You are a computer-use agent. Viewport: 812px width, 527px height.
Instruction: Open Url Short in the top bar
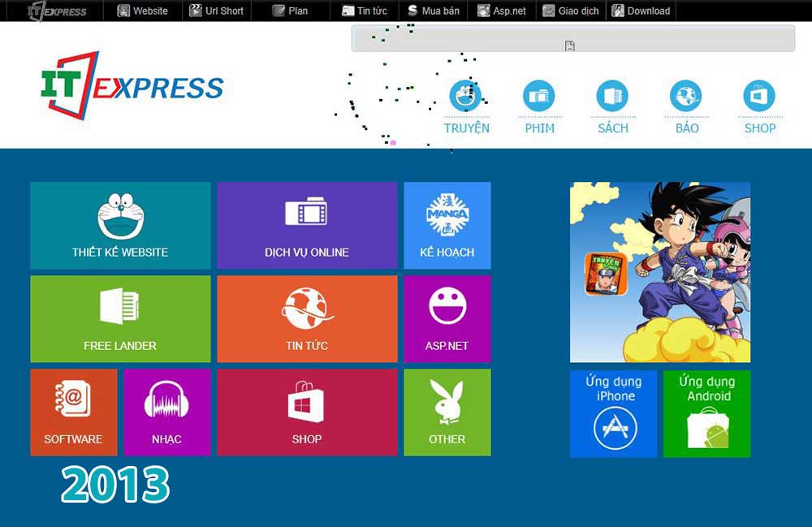(x=216, y=11)
